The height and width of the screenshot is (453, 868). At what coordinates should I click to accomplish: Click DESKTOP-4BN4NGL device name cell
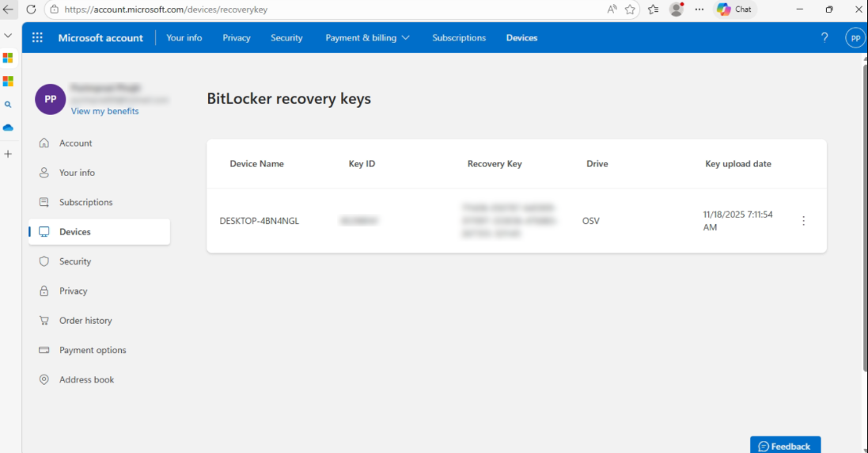(259, 221)
